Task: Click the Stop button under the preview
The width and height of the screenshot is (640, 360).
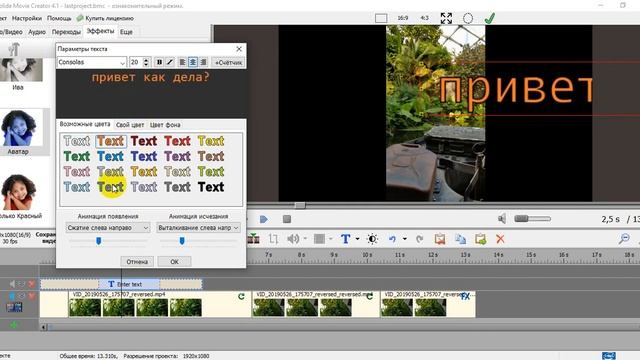Action: click(287, 219)
